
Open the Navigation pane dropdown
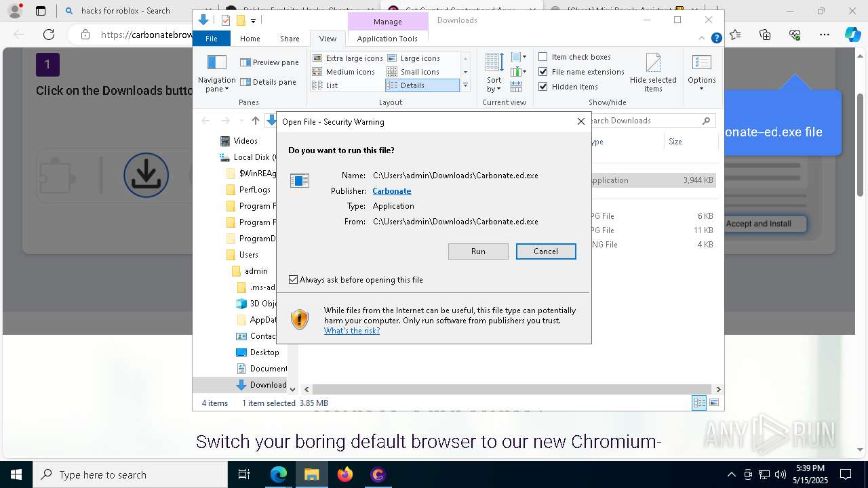(x=217, y=74)
